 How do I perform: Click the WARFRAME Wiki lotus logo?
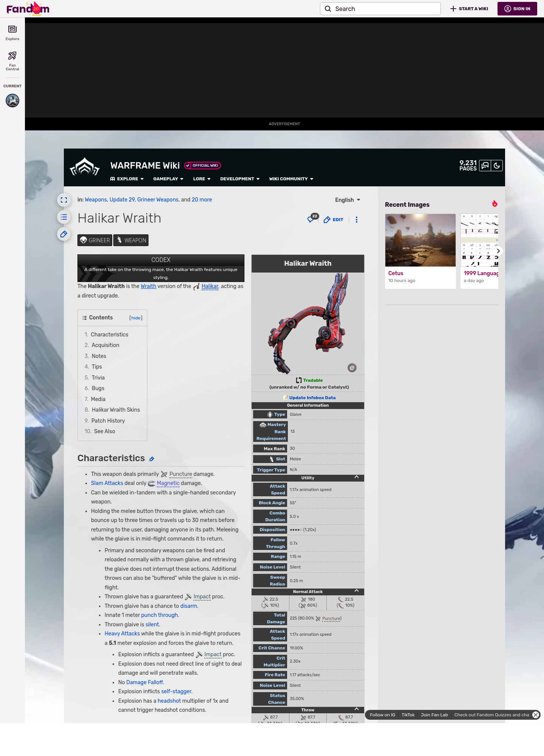pyautogui.click(x=85, y=167)
